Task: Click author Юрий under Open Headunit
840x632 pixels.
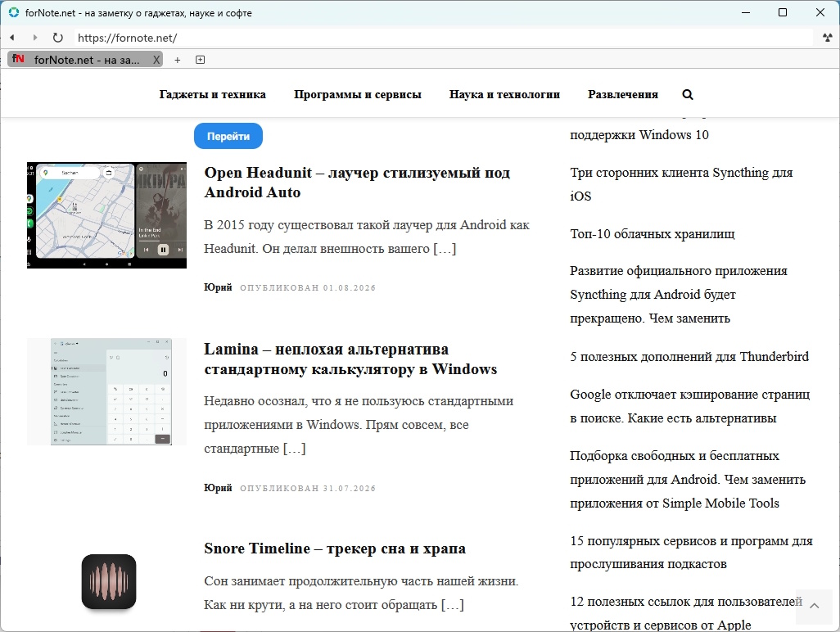Action: 218,287
